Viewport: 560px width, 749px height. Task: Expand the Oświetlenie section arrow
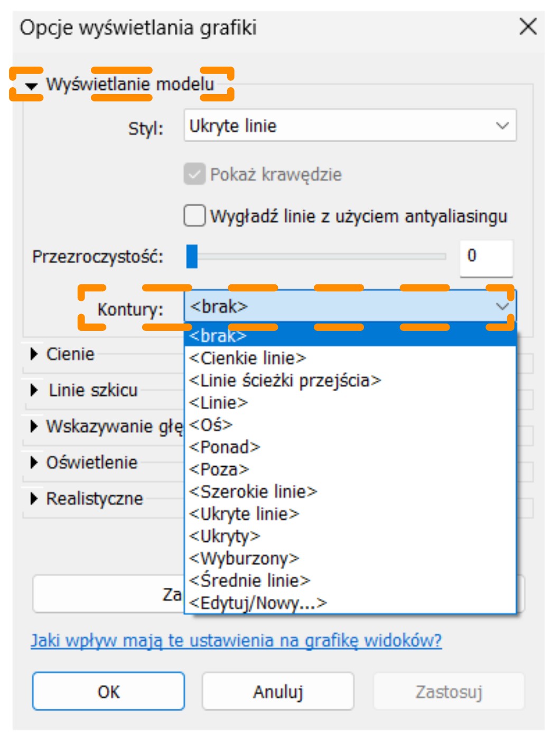pos(34,463)
